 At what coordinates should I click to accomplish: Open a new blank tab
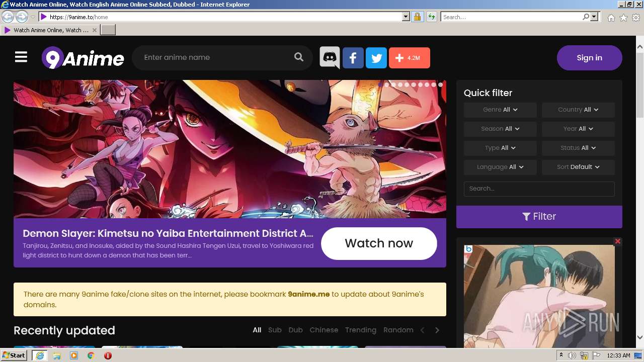tap(108, 30)
